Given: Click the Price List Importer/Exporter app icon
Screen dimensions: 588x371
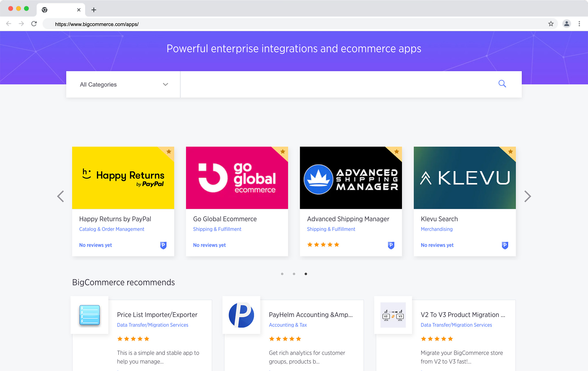Looking at the screenshot, I should click(89, 315).
